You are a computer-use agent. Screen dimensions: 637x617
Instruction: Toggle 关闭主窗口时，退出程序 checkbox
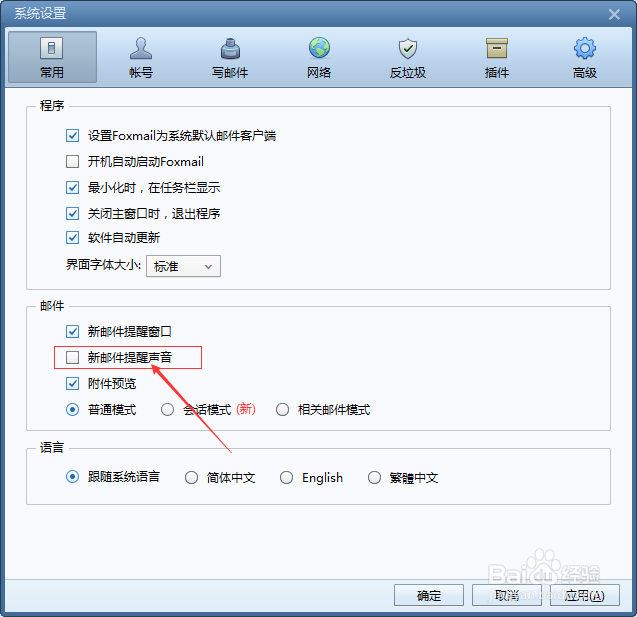click(72, 213)
